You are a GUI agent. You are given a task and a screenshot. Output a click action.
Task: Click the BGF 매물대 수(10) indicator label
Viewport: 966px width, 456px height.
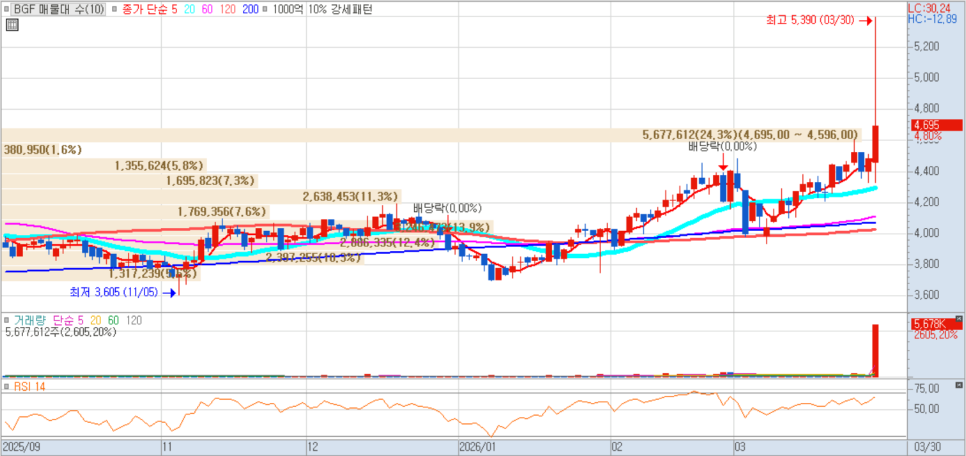click(x=59, y=9)
